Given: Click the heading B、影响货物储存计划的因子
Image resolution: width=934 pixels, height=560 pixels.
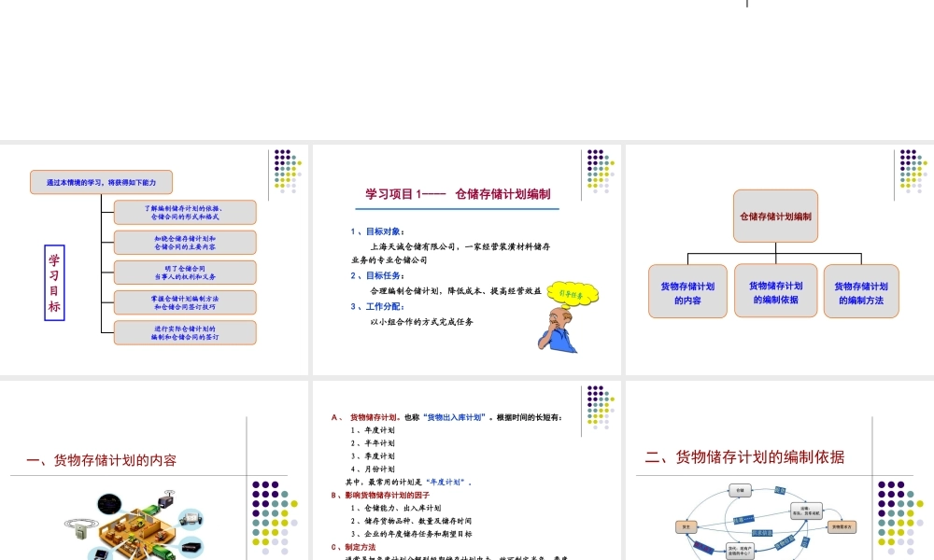Looking at the screenshot, I should tap(380, 495).
